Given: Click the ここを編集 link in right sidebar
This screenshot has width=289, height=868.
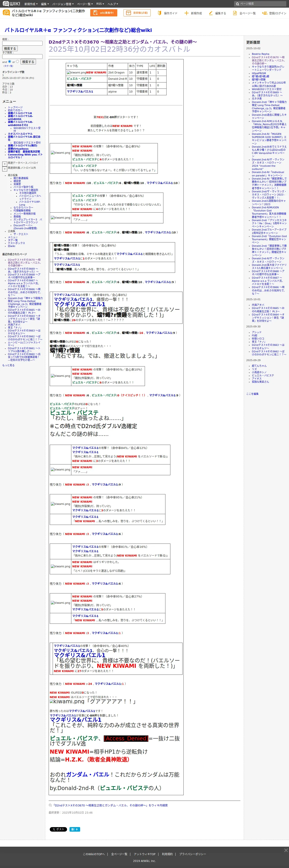Looking at the screenshot, I should (252, 394).
